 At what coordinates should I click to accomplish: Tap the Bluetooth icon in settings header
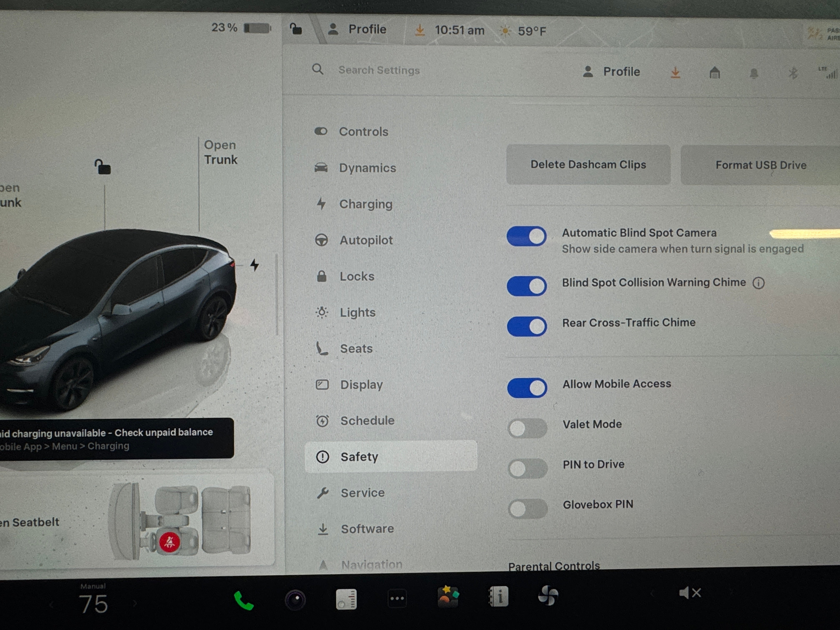pos(793,72)
